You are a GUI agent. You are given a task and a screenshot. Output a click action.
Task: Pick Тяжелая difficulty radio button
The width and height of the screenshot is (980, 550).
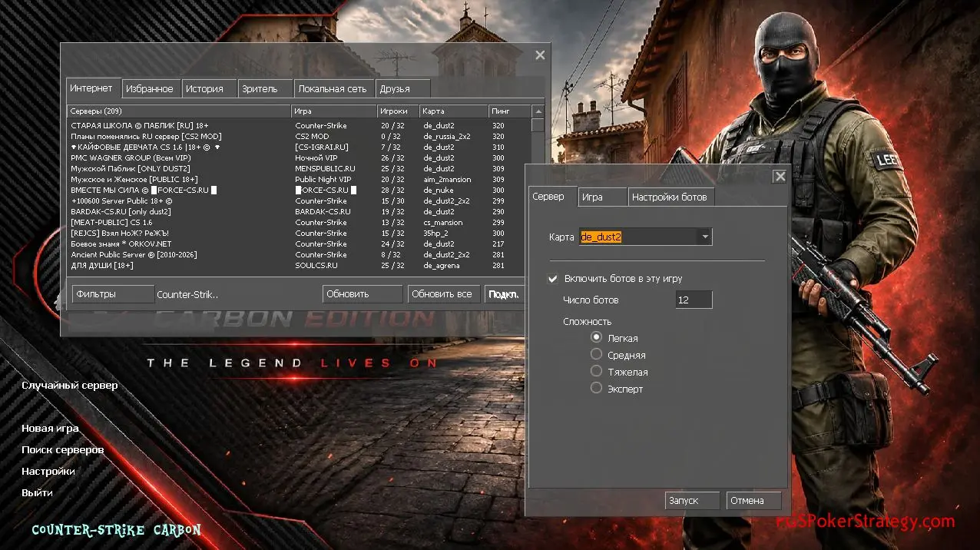tap(596, 371)
